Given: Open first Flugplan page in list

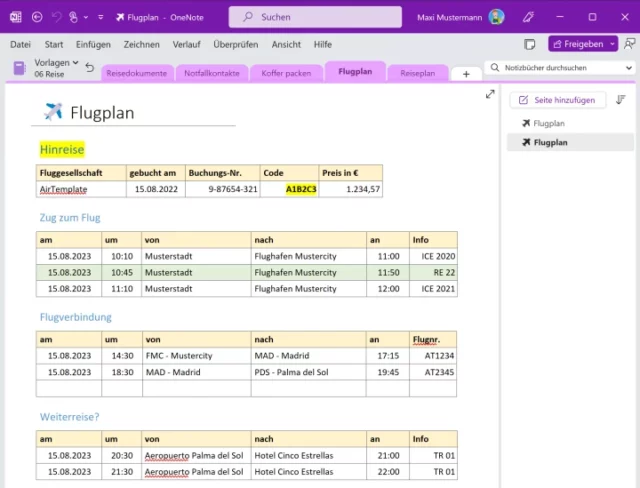Looking at the screenshot, I should 571,123.
